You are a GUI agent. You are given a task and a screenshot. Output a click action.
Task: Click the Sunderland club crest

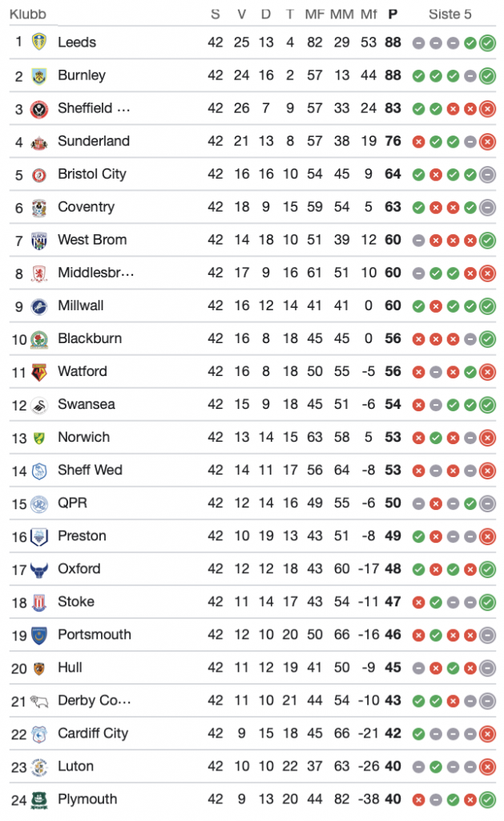(x=39, y=142)
